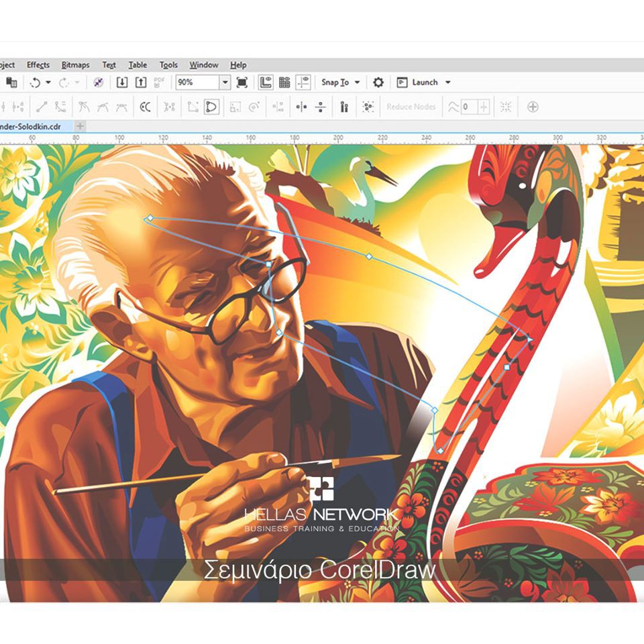This screenshot has width=644, height=644.
Task: Open the Window menu
Action: pyautogui.click(x=204, y=65)
